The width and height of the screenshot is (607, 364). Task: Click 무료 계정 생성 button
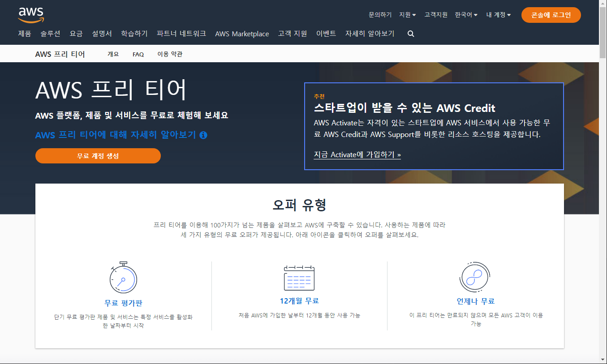pyautogui.click(x=98, y=156)
